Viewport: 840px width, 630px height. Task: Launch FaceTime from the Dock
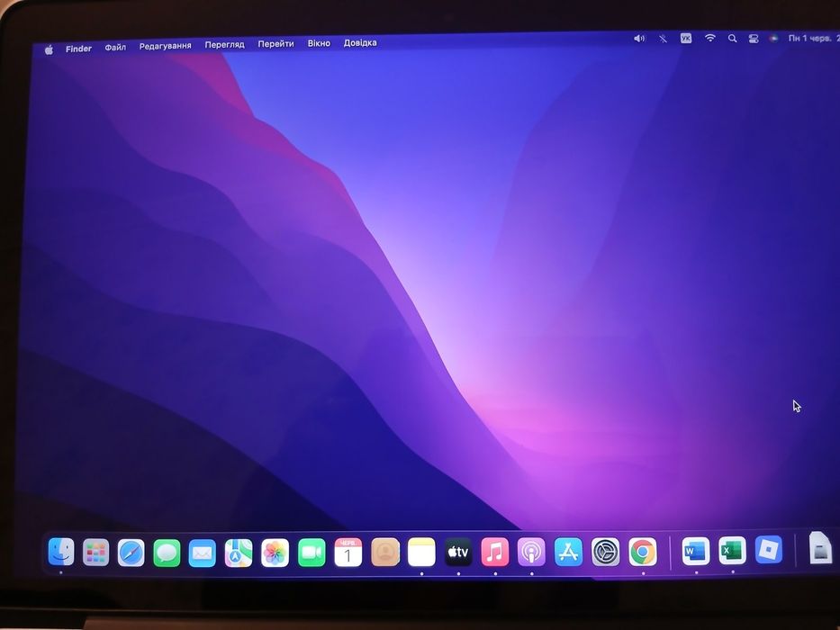click(312, 553)
